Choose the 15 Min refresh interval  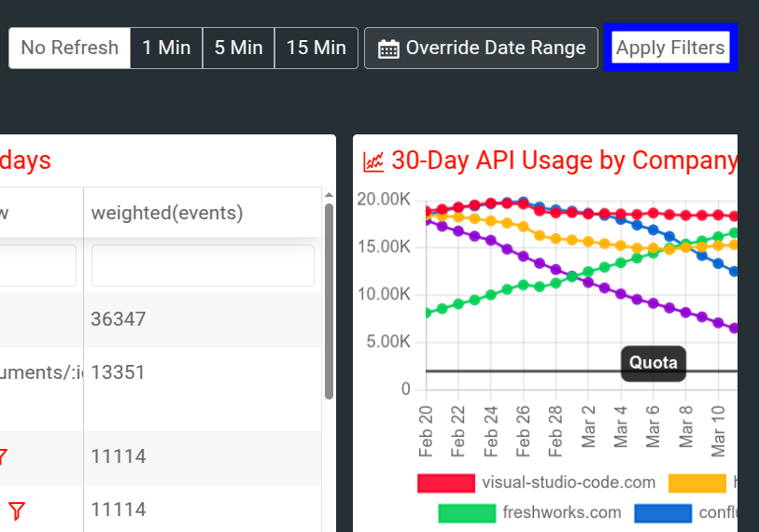316,48
